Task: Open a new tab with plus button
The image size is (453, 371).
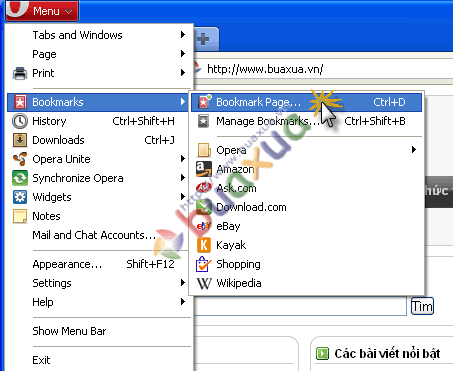Action: [x=203, y=39]
